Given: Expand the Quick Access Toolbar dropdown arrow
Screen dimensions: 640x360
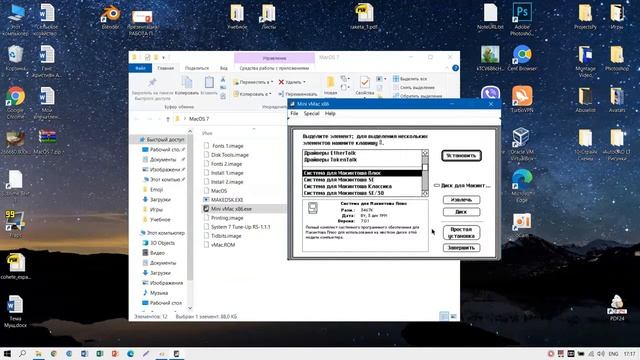Looking at the screenshot, I should pos(164,58).
